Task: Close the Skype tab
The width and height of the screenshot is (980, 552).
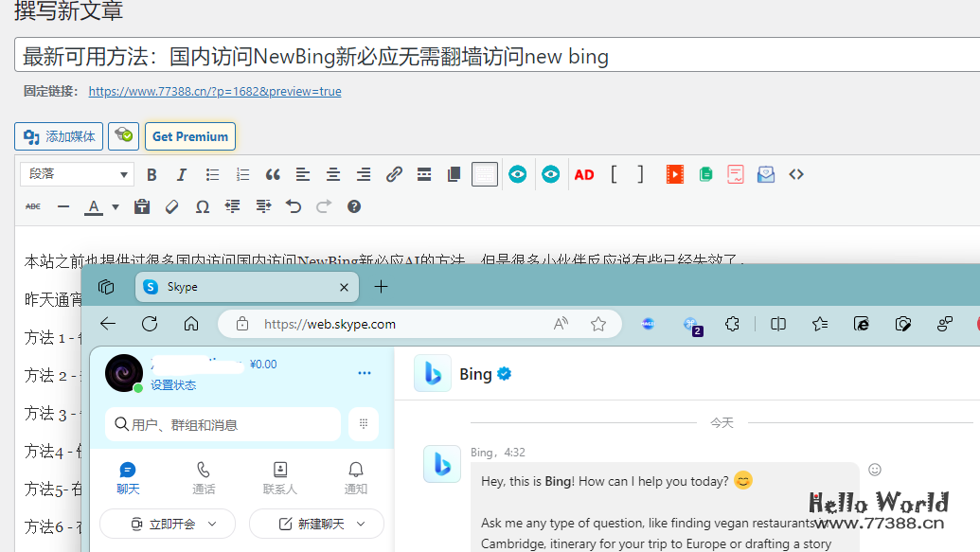Action: [x=344, y=287]
